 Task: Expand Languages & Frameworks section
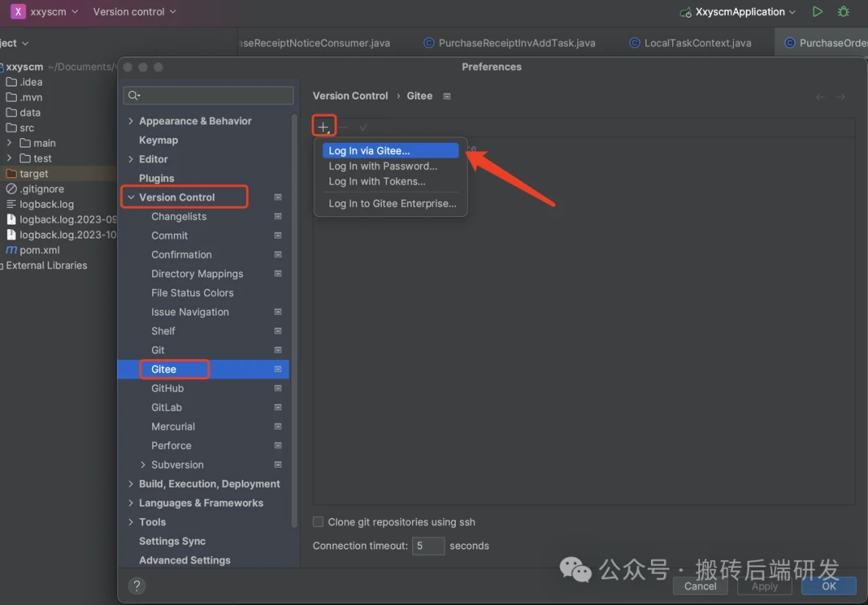(x=131, y=503)
